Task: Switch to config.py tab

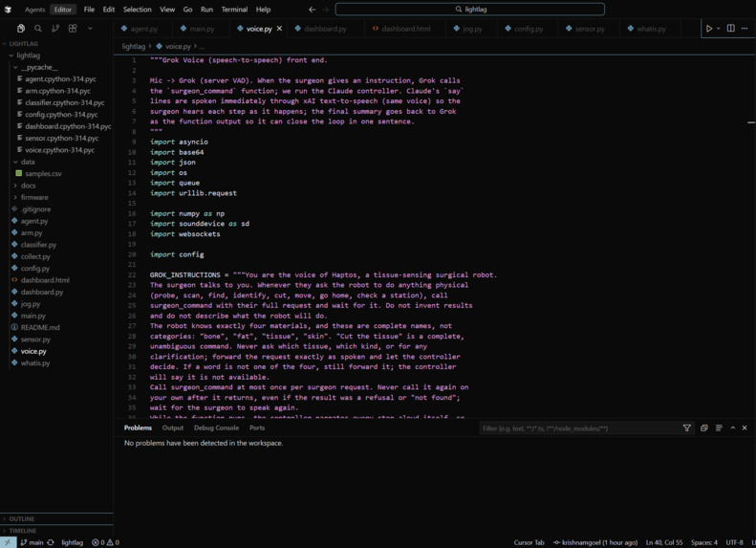Action: (x=529, y=29)
